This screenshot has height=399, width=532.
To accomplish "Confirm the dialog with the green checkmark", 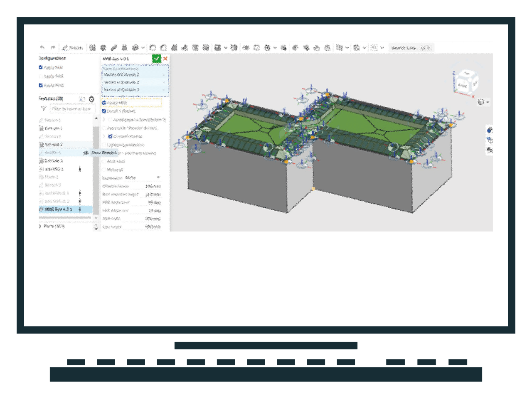I will [157, 59].
